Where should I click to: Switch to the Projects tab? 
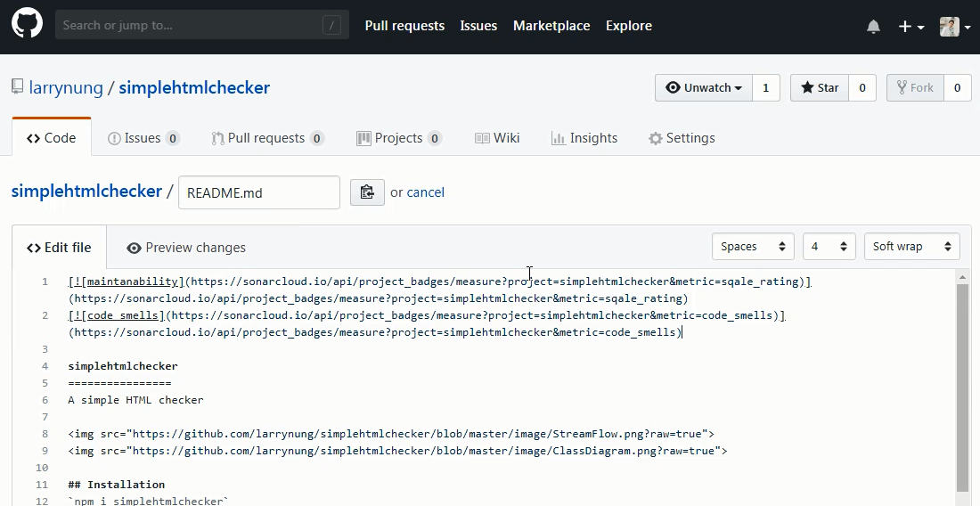(399, 138)
